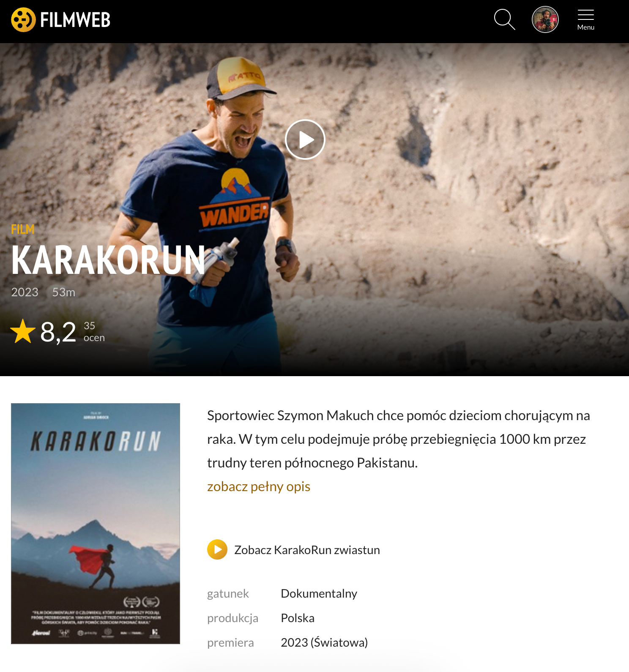The width and height of the screenshot is (629, 672).
Task: Open the 2023 (Światowa) premiere link
Action: [324, 642]
